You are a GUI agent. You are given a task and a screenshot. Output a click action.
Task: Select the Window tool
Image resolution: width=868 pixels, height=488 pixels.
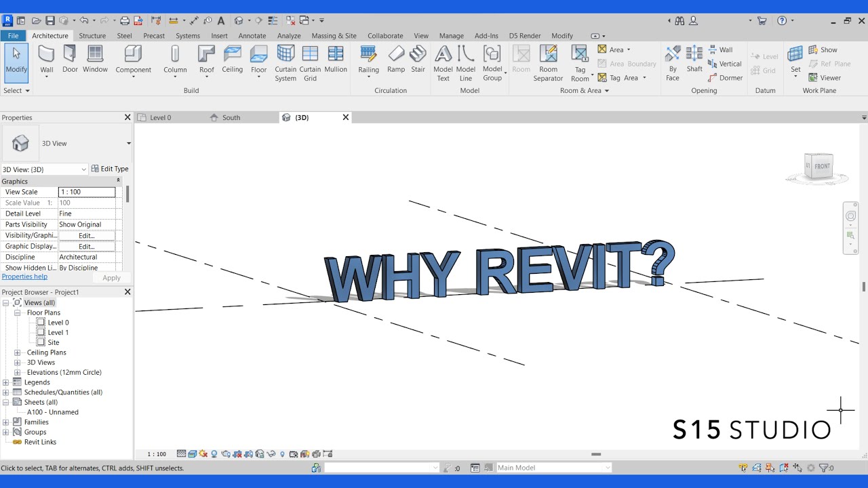point(95,59)
